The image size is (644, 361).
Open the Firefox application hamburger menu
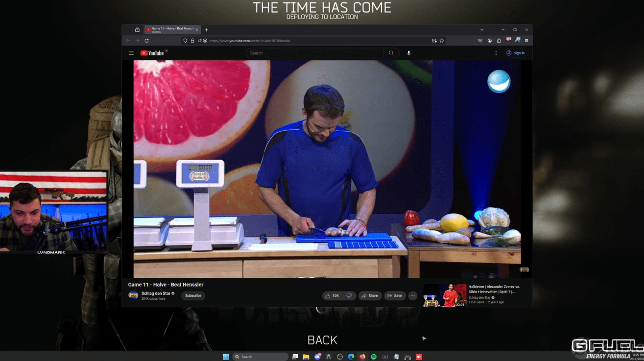pyautogui.click(x=526, y=41)
